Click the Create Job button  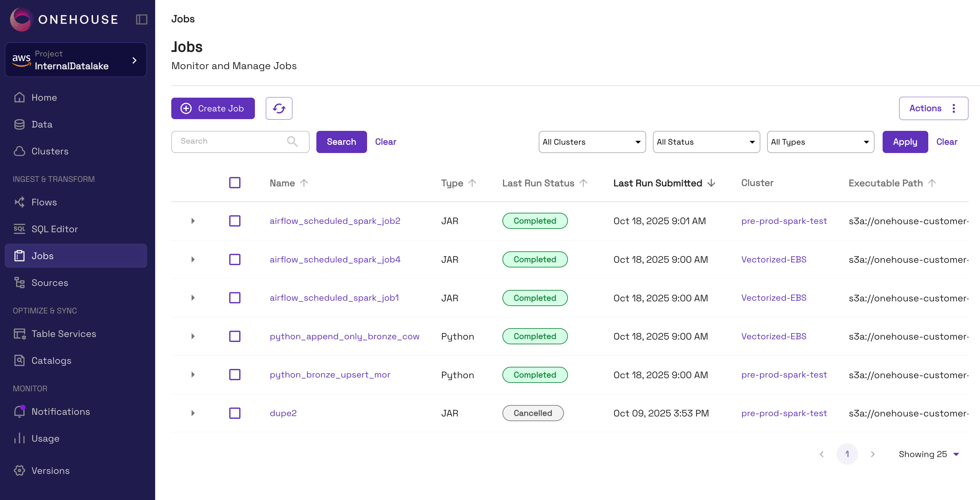(x=213, y=108)
